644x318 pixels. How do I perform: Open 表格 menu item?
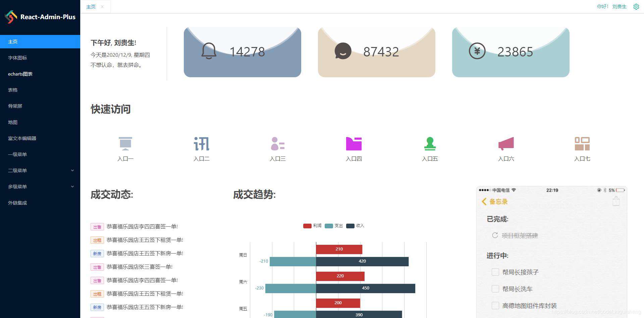point(40,90)
